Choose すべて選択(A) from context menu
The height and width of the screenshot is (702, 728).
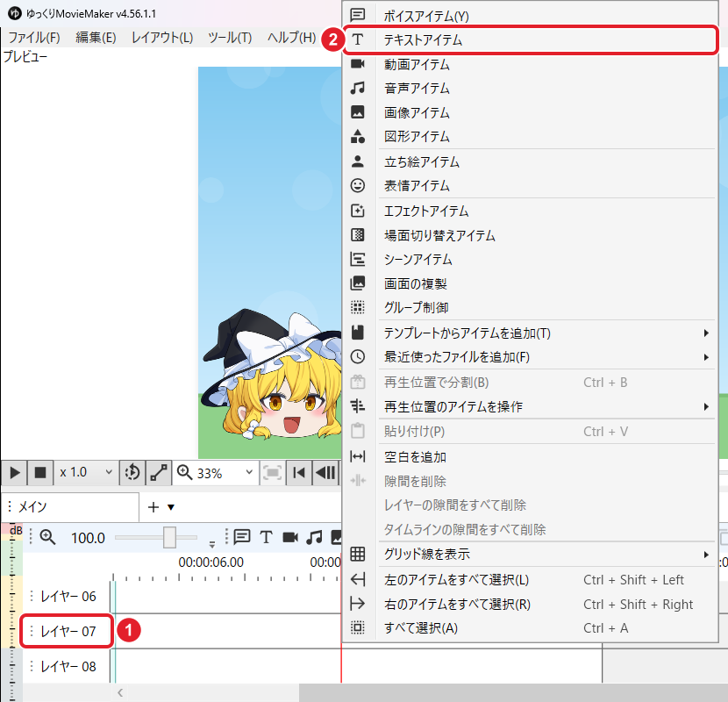tap(530, 628)
